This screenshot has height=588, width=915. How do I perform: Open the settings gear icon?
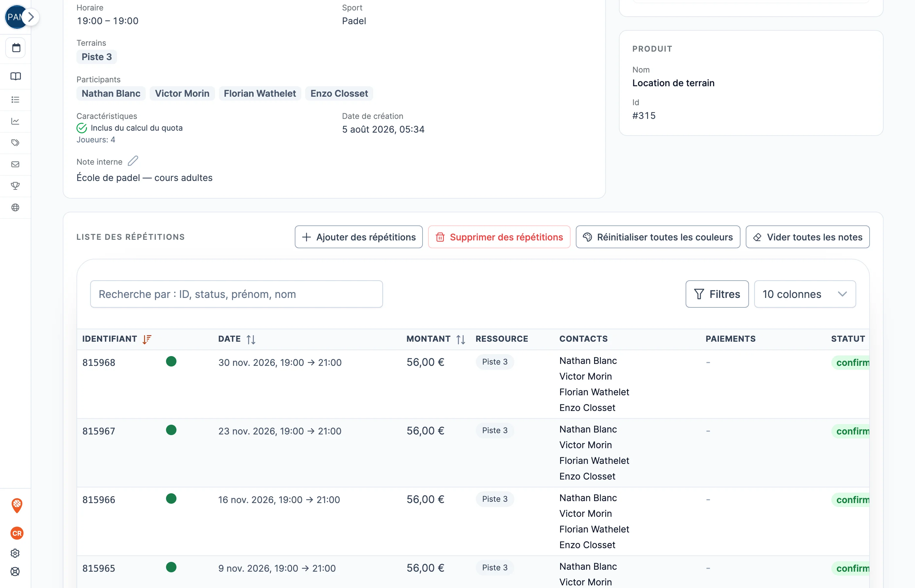tap(15, 553)
